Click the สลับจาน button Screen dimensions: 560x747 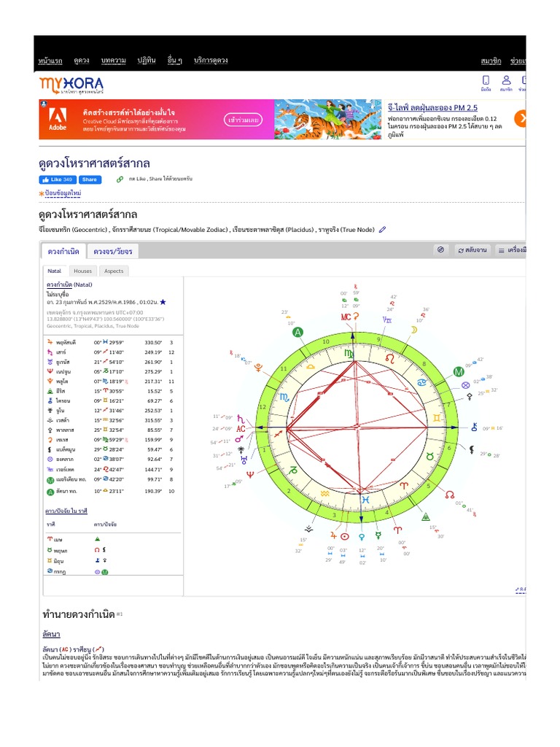pos(472,249)
